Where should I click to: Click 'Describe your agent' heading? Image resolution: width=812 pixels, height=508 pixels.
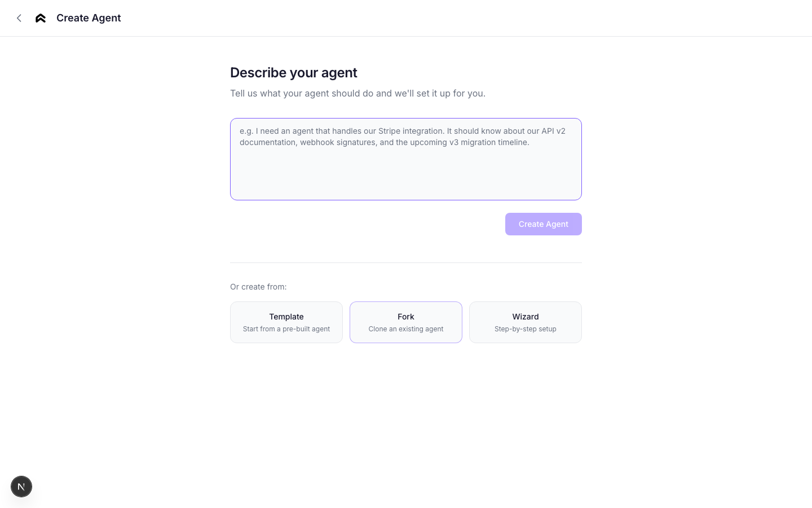click(293, 73)
